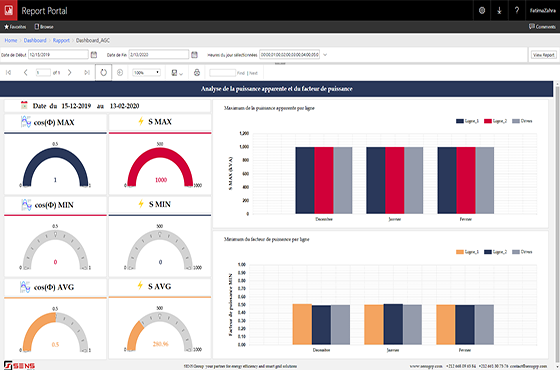Click the S AVG orange gauge arc

click(x=134, y=336)
